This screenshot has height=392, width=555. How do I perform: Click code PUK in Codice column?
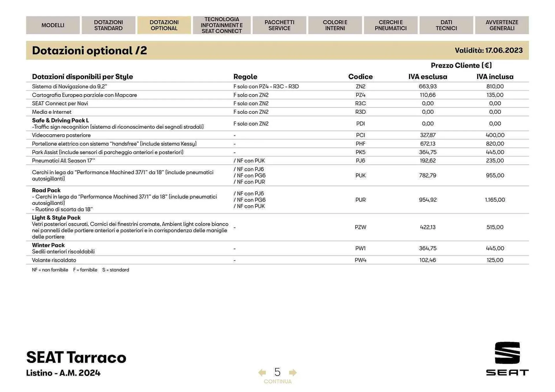360,175
